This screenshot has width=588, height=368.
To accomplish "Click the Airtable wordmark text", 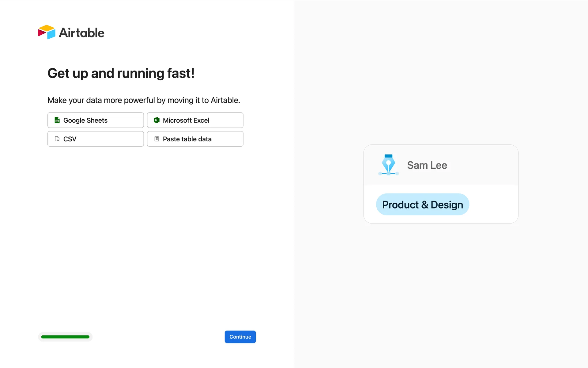I will [x=81, y=33].
